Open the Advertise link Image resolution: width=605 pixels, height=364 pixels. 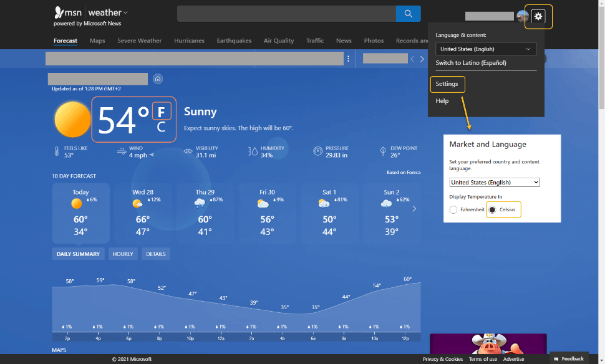pyautogui.click(x=513, y=359)
